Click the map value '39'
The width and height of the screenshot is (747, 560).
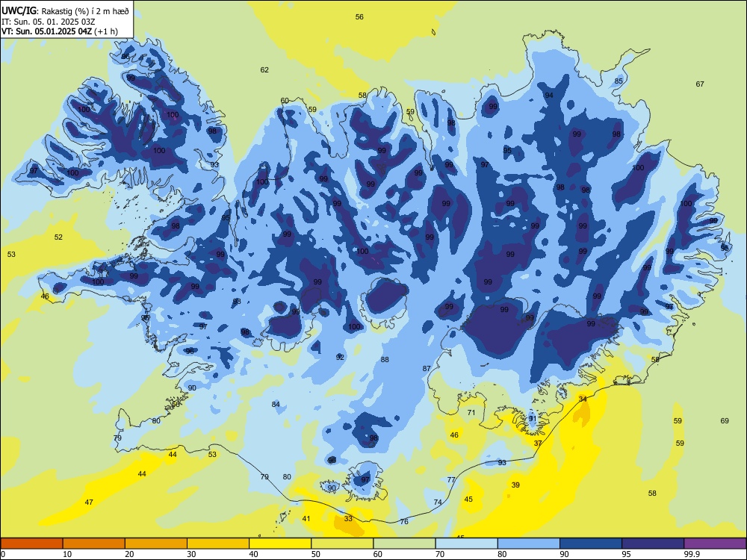pyautogui.click(x=515, y=485)
